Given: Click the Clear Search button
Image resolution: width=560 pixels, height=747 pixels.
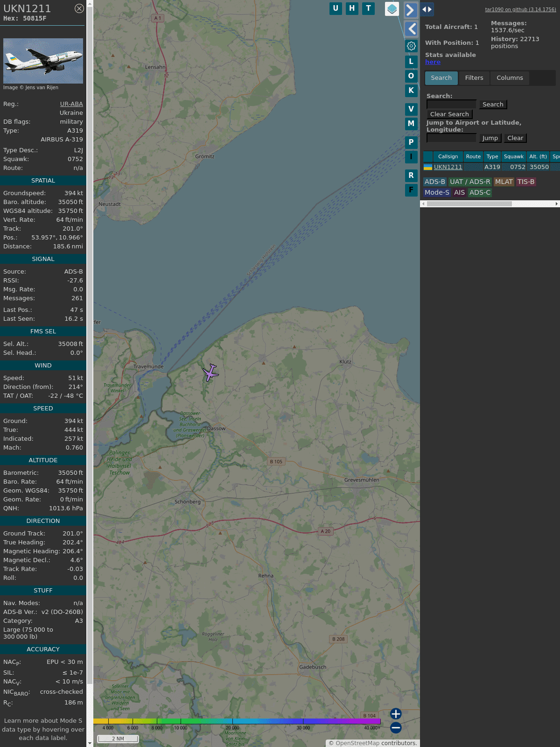Looking at the screenshot, I should 449,114.
